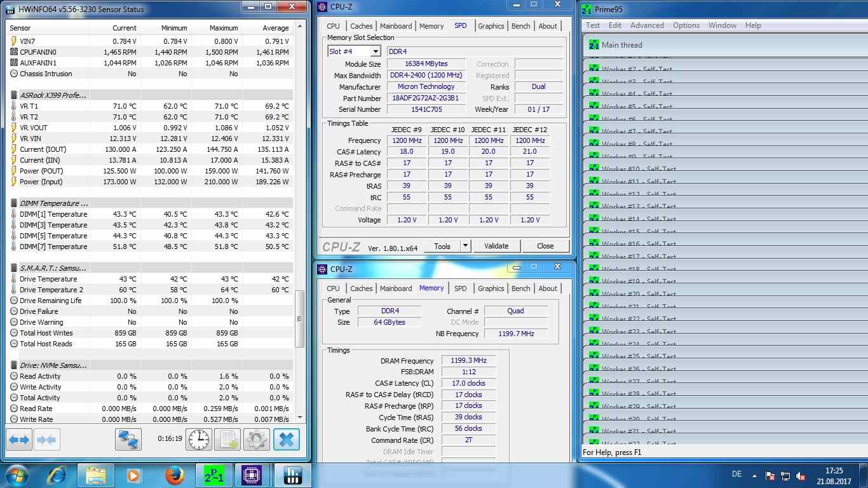Switch to CPU tab in SPD-showing CPU-Z

[x=334, y=26]
